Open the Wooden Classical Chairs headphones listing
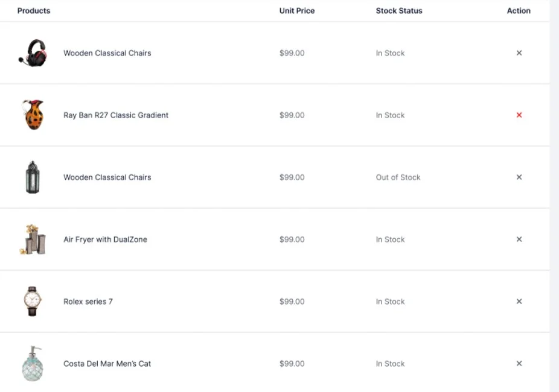The height and width of the screenshot is (392, 559). click(107, 53)
